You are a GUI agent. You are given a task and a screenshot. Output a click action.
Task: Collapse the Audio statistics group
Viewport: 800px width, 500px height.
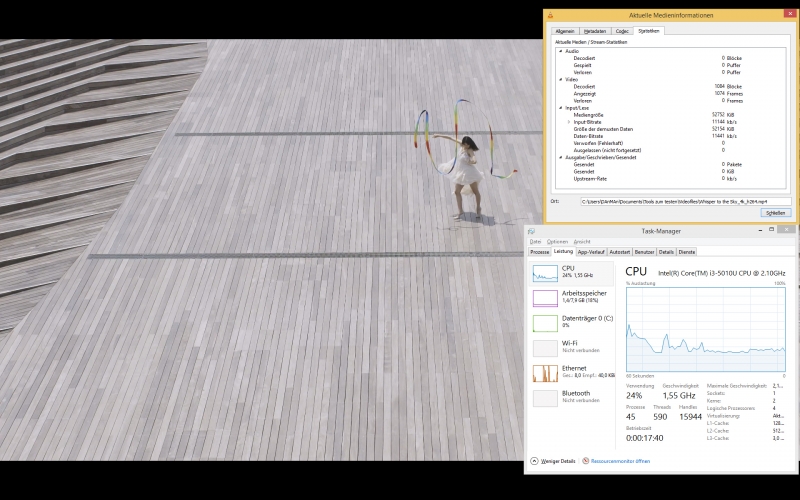[x=561, y=51]
